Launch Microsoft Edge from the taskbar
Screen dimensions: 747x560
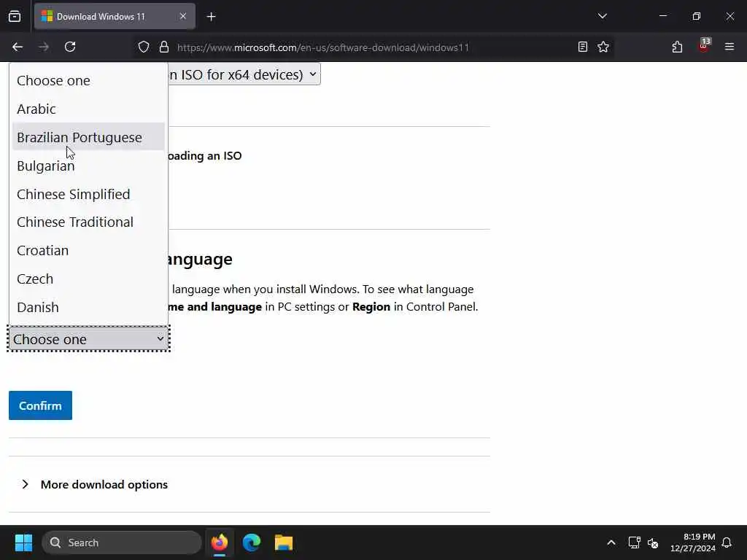[x=252, y=542]
